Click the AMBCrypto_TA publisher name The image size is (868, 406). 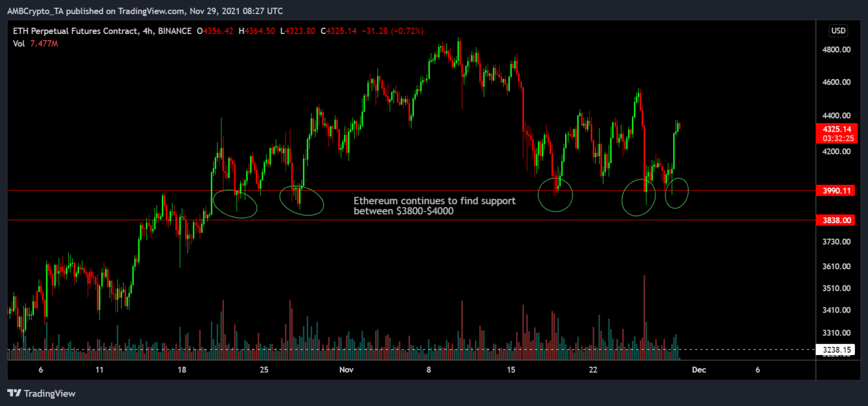click(35, 11)
